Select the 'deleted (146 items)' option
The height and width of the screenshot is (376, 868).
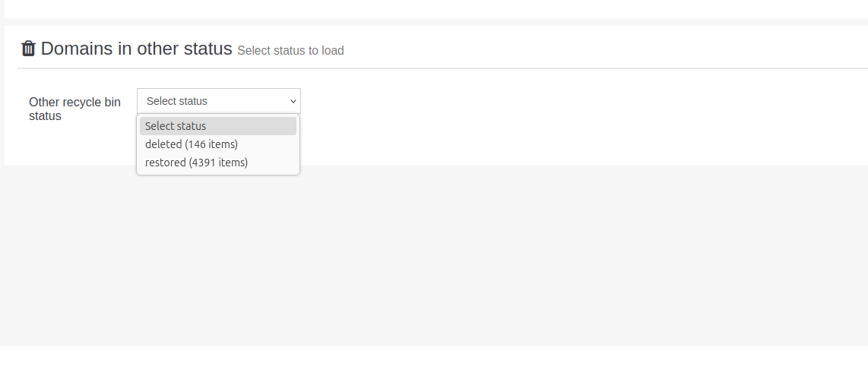[192, 144]
